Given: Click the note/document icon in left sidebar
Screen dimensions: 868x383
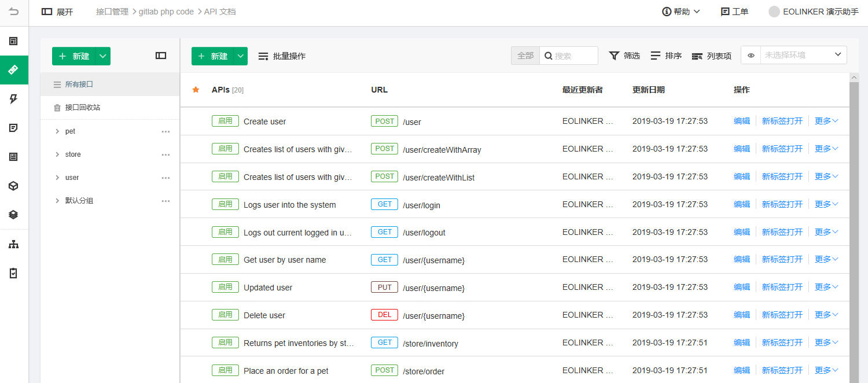Looking at the screenshot, I should pyautogui.click(x=14, y=128).
